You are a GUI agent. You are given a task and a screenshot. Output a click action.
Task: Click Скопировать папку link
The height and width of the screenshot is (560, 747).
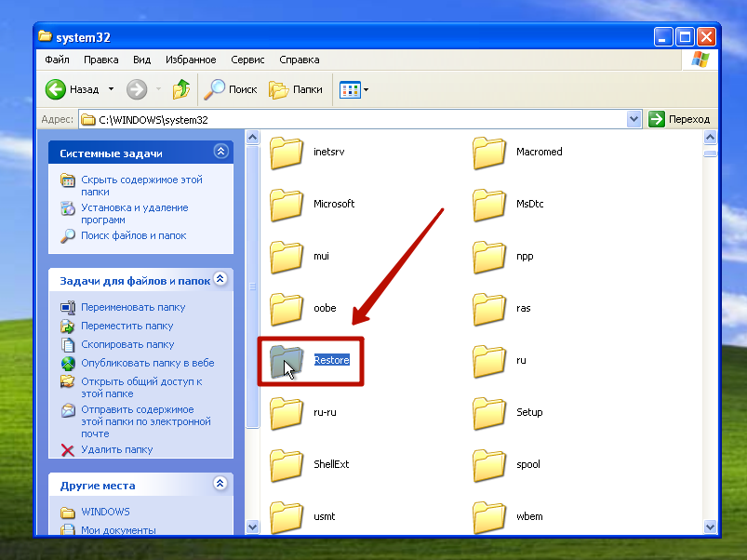pyautogui.click(x=127, y=345)
